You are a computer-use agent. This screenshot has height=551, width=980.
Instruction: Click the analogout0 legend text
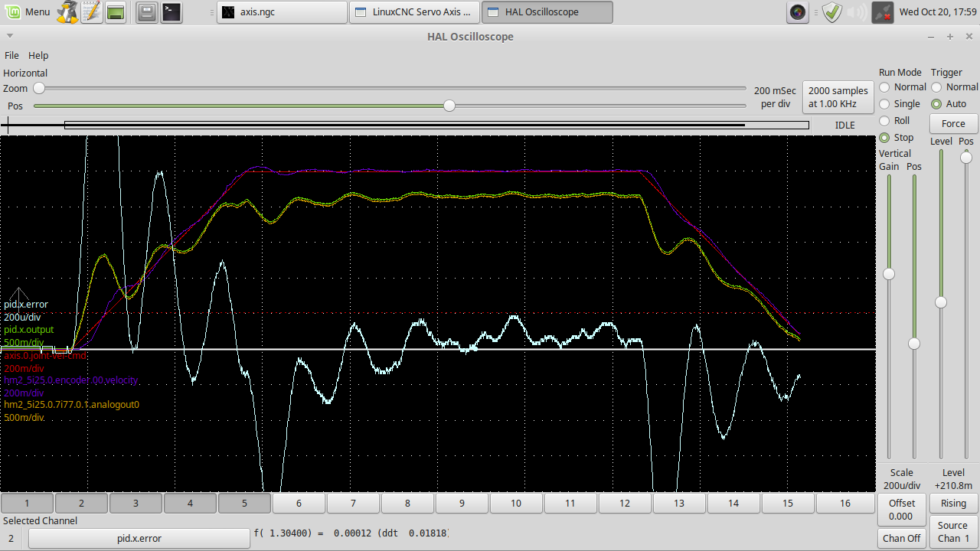pyautogui.click(x=72, y=405)
